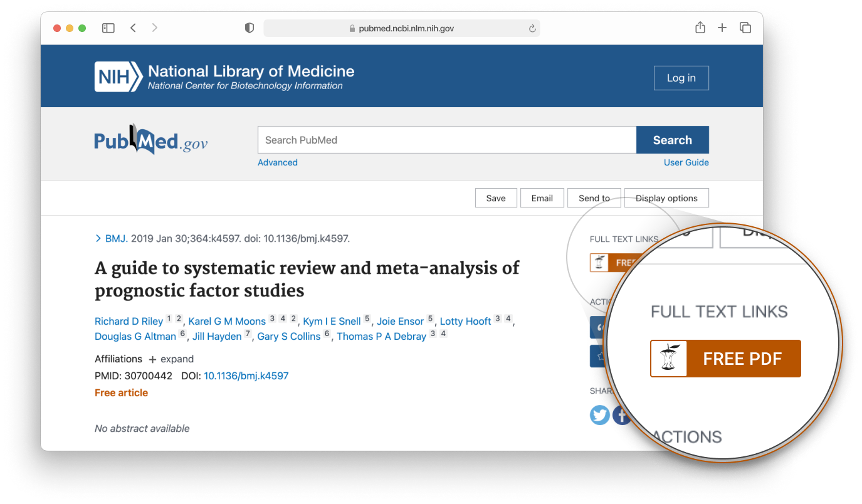Open author Lotty Hooft
This screenshot has height=504, width=862.
click(x=465, y=321)
